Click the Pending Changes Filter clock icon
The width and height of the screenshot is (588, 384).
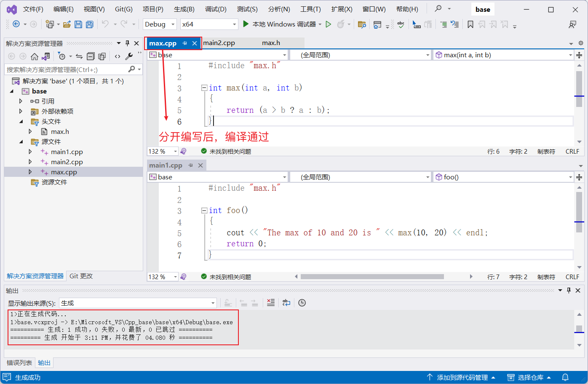coord(62,56)
